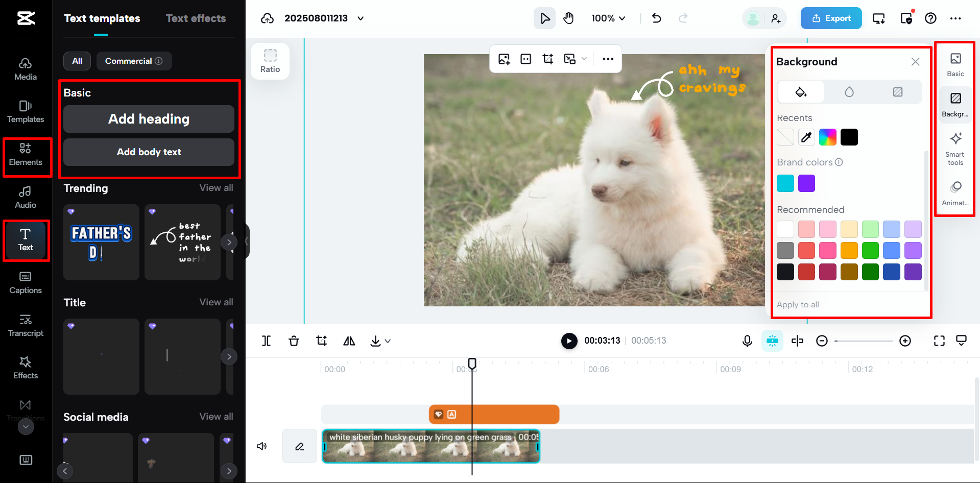This screenshot has height=483, width=980.
Task: Open the keyboard shortcuts icon
Action: coord(26,460)
